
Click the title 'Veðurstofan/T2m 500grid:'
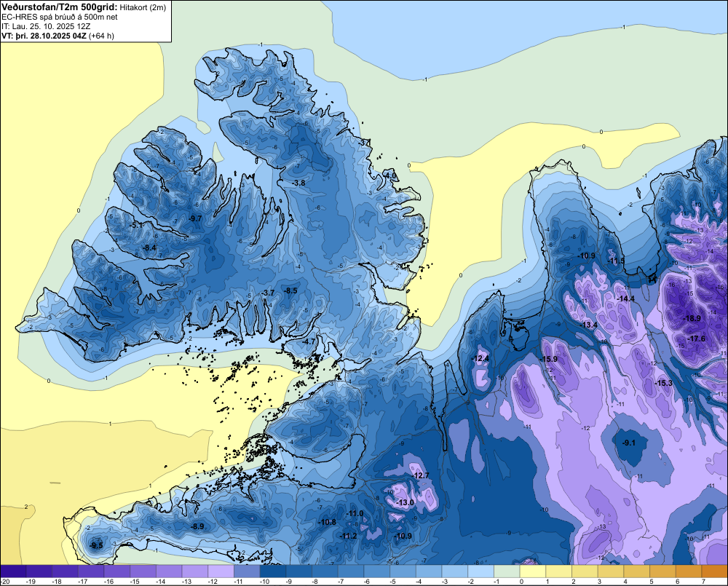[x=60, y=7]
